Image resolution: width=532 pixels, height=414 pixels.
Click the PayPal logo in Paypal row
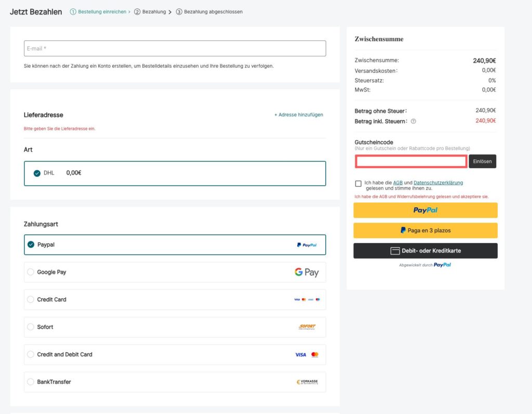pyautogui.click(x=307, y=245)
